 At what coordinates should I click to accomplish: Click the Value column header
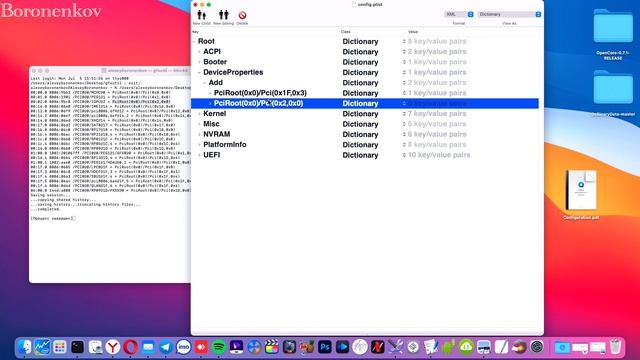(x=413, y=31)
